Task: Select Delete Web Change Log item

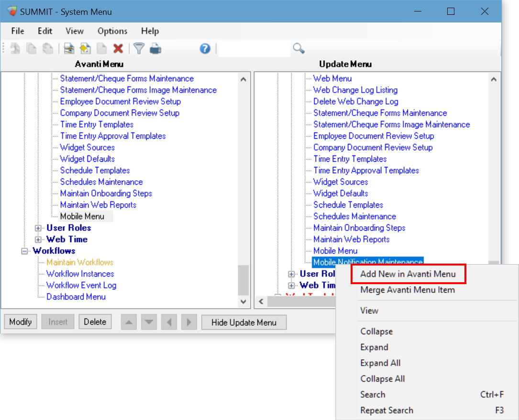Action: [x=356, y=101]
